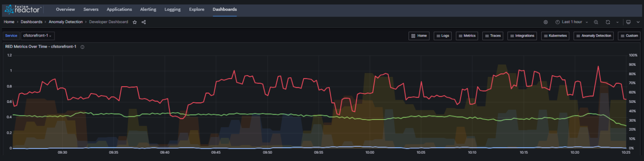This screenshot has height=161, width=644.
Task: Show panel info icon for RED Metrics
Action: [83, 47]
